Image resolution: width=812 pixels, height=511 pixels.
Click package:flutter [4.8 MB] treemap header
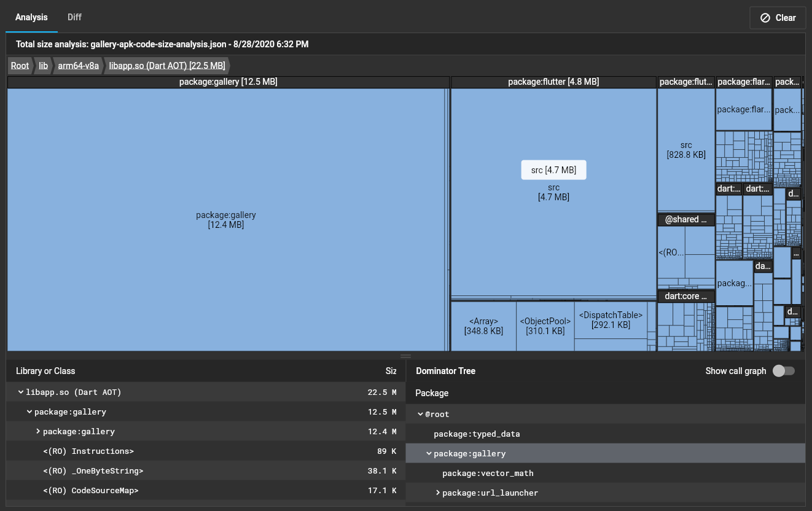pos(553,82)
